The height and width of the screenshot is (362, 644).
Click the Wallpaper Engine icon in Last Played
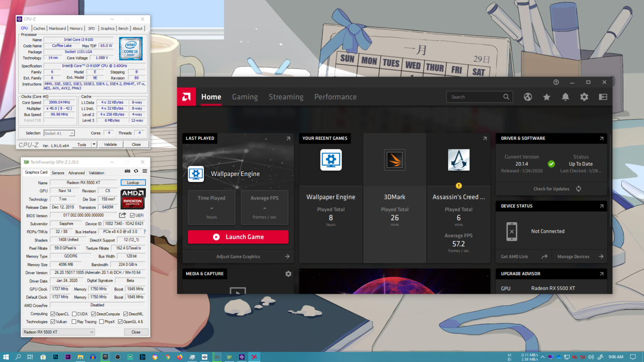click(196, 174)
